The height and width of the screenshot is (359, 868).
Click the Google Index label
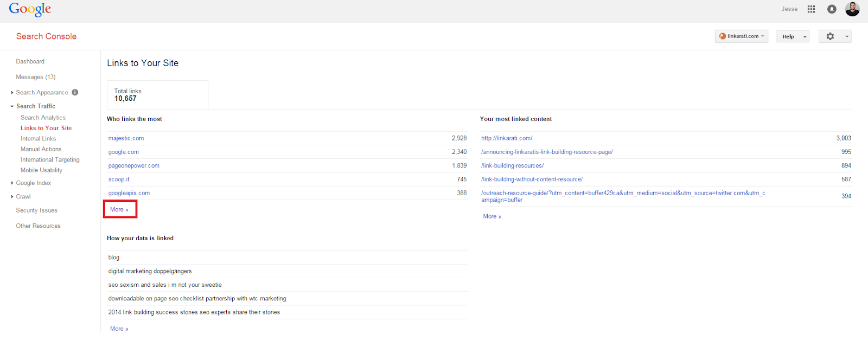34,183
